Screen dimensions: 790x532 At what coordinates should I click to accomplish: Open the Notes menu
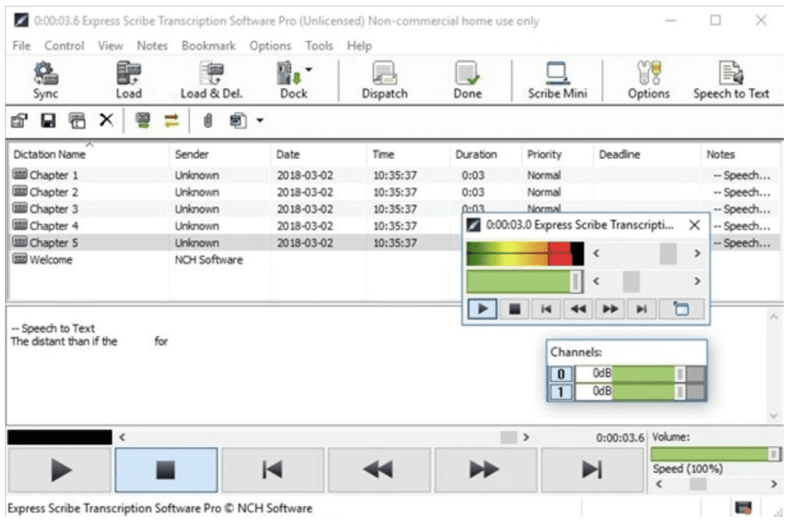(x=152, y=46)
